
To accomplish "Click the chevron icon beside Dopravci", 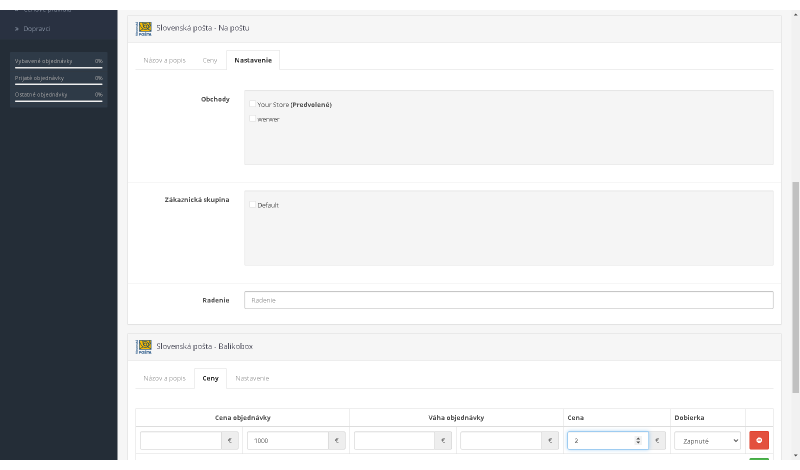I will (17, 28).
